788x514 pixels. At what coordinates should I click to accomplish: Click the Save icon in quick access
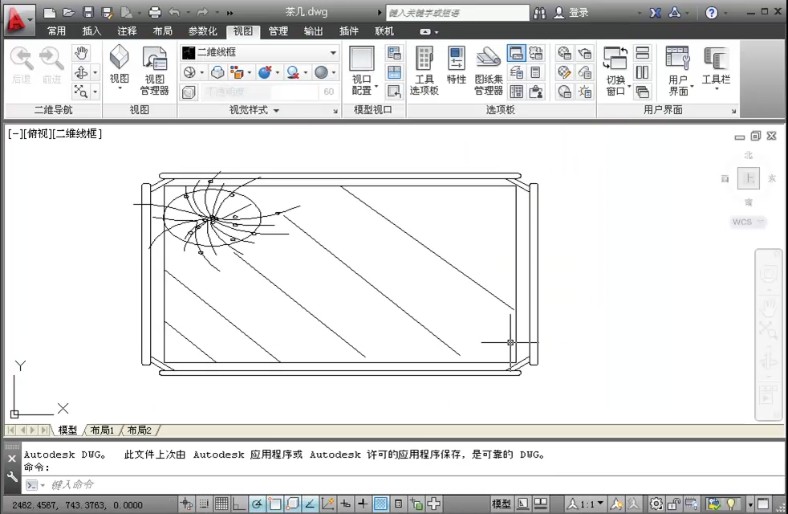click(88, 13)
